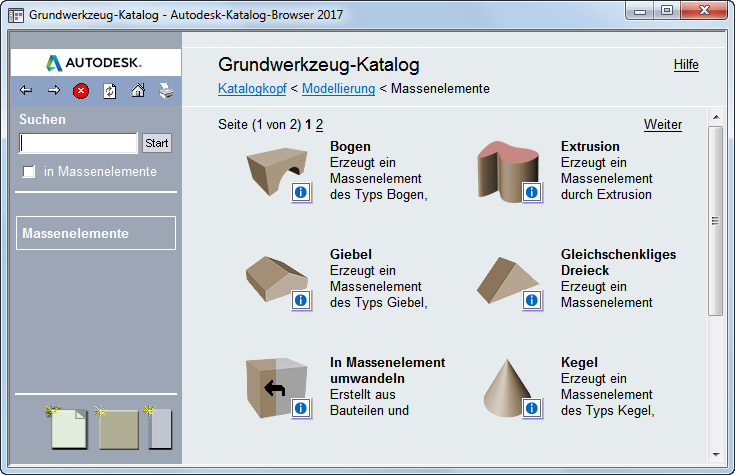Click the 'Kegel' title text
The image size is (735, 475).
pyautogui.click(x=579, y=362)
